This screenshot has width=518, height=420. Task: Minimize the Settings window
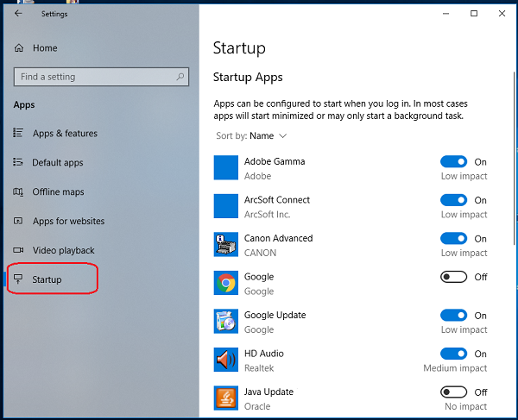click(446, 14)
